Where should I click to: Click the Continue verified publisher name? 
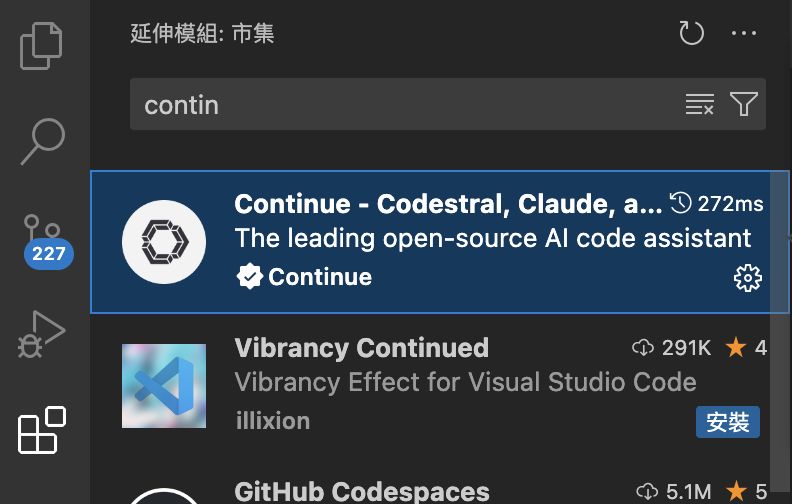click(319, 277)
